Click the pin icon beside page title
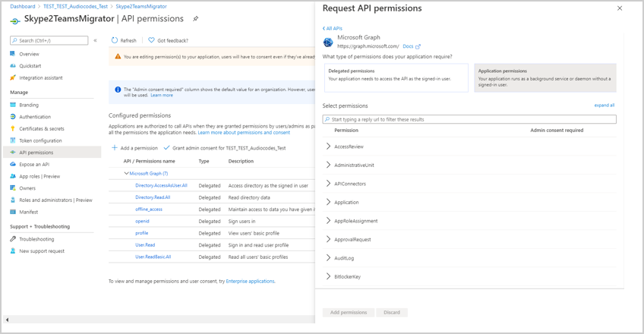The height and width of the screenshot is (334, 644). coord(196,18)
